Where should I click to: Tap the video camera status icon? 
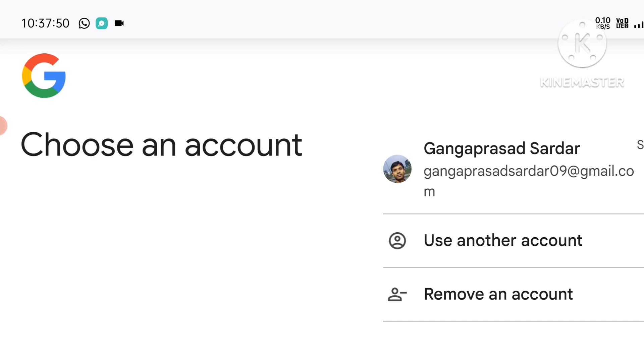(119, 23)
